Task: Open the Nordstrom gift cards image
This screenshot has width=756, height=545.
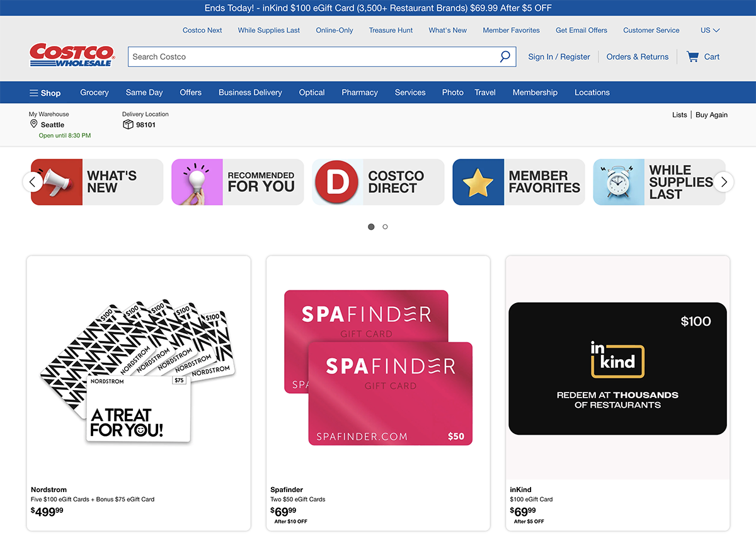Action: (x=138, y=370)
